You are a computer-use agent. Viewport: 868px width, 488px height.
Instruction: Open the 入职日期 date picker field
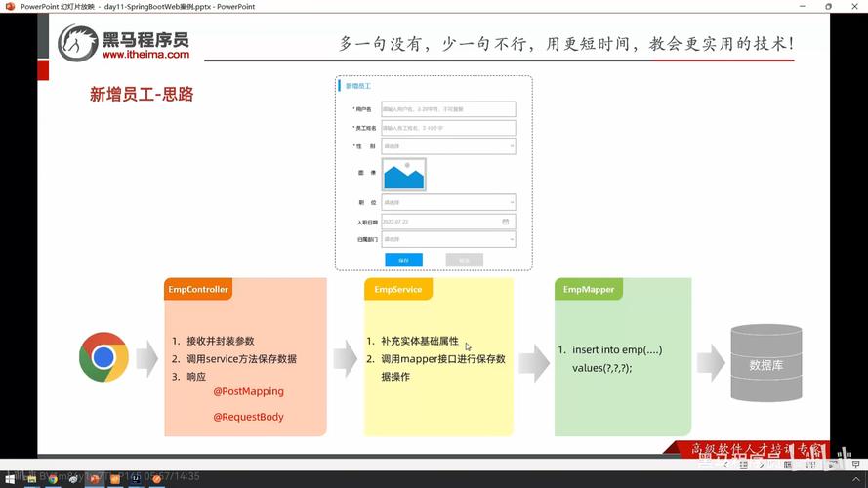(448, 222)
